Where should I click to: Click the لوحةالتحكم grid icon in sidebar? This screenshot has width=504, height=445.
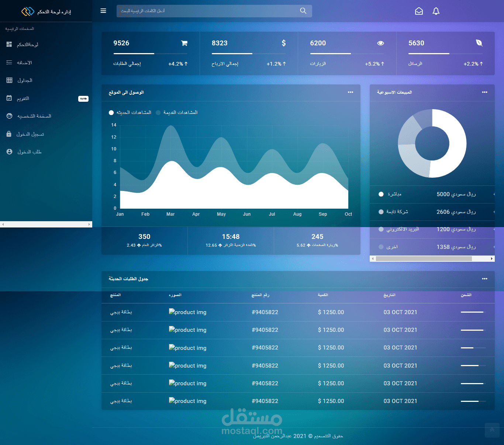[9, 45]
